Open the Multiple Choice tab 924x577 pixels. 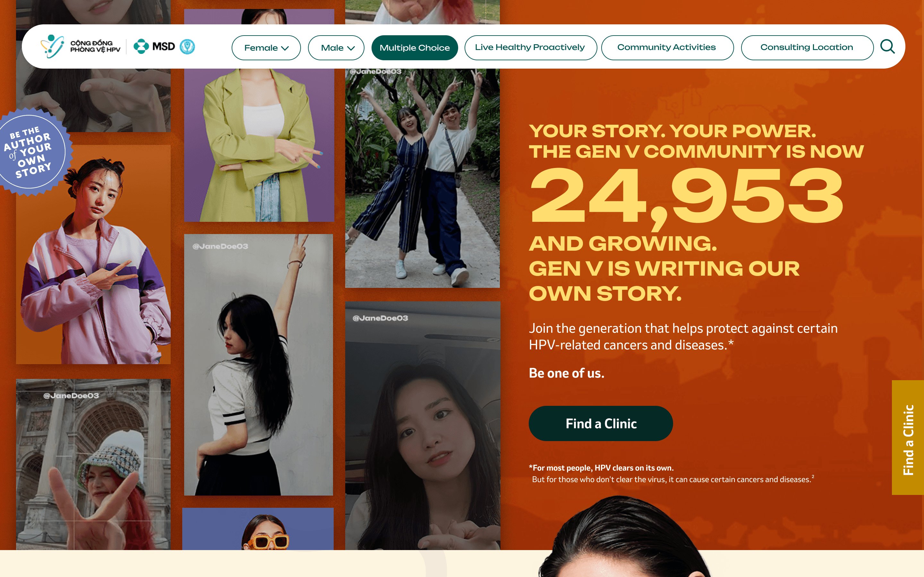pos(415,48)
